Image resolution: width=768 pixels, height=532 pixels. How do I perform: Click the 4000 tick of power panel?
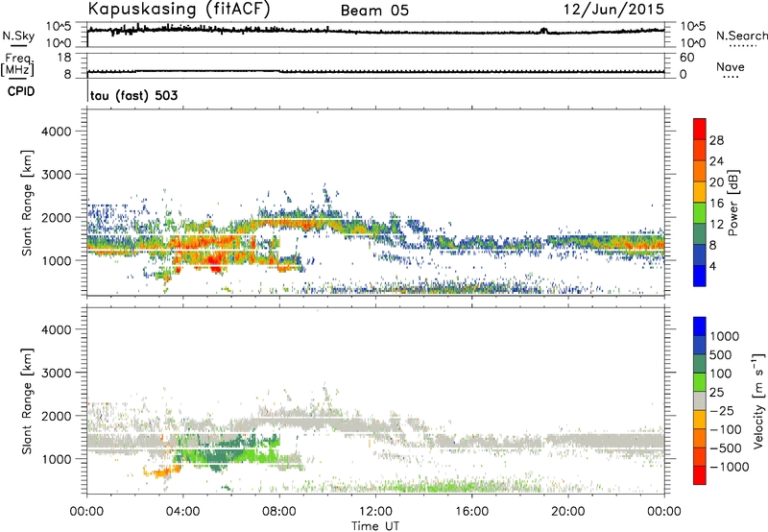(56, 132)
